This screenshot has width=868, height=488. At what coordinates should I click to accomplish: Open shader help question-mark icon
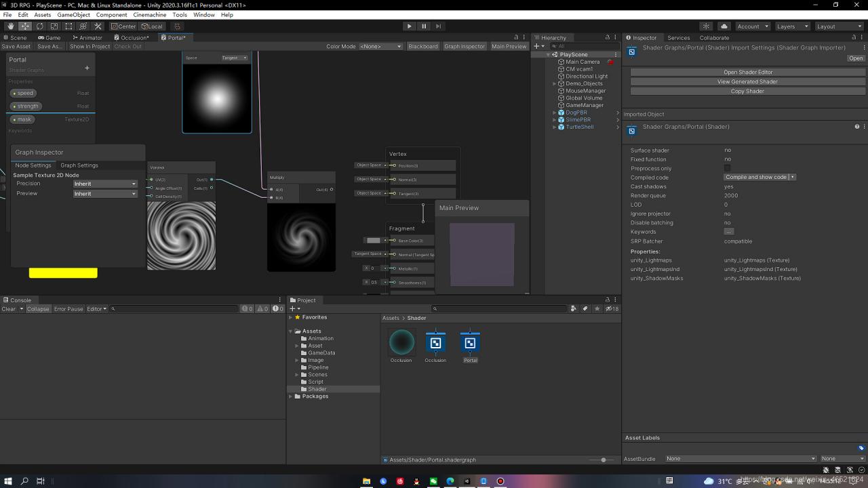pyautogui.click(x=856, y=127)
